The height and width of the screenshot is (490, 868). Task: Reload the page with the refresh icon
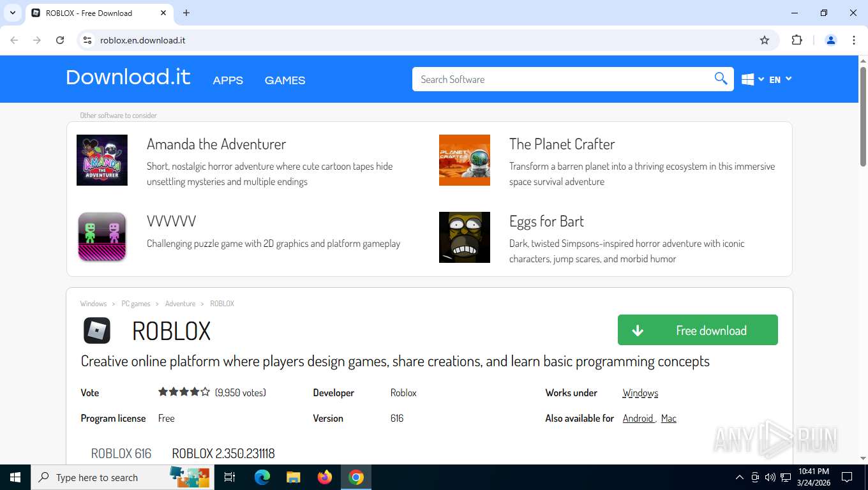click(x=60, y=40)
